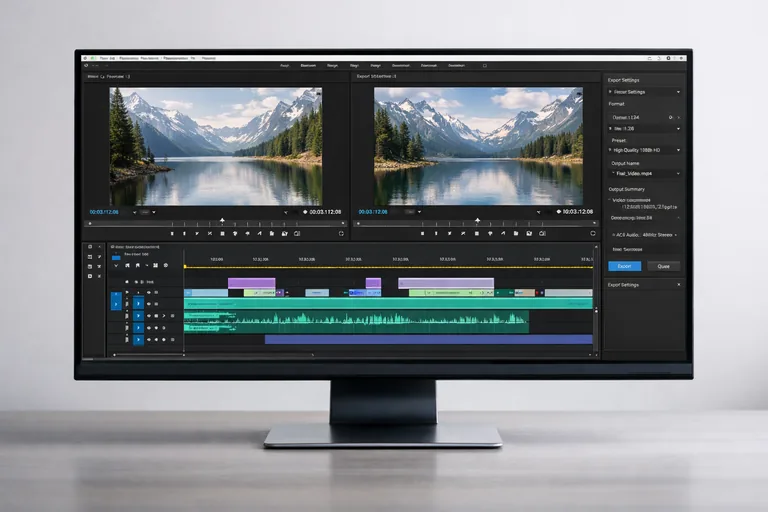Click the leftmost menu in the top menu bar
Viewport: 768px width, 512px height.
tap(89, 59)
